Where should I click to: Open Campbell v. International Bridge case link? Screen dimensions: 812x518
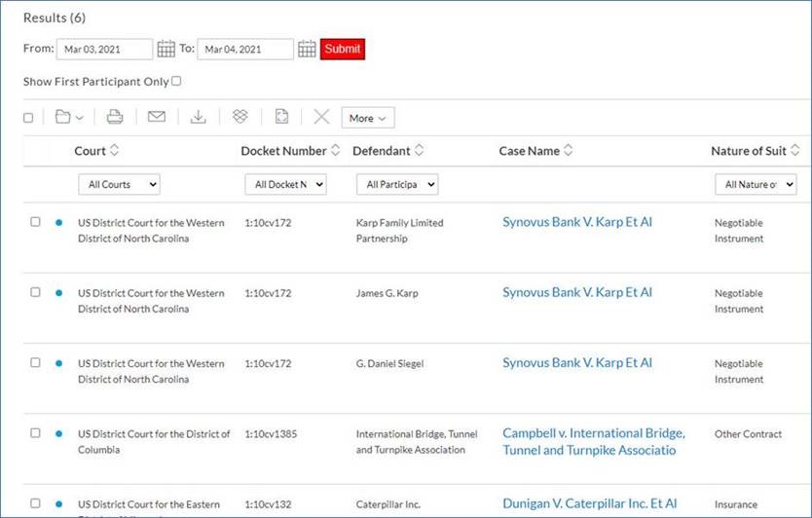pyautogui.click(x=594, y=442)
